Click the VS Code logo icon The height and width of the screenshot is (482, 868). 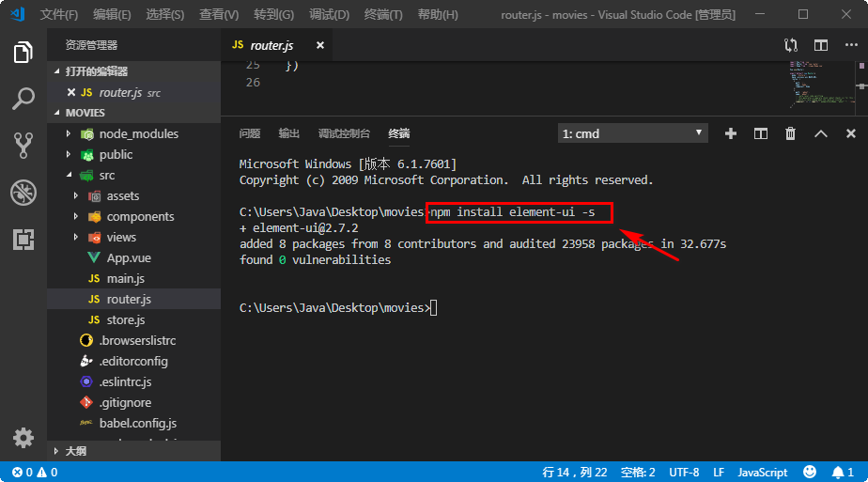[x=17, y=14]
